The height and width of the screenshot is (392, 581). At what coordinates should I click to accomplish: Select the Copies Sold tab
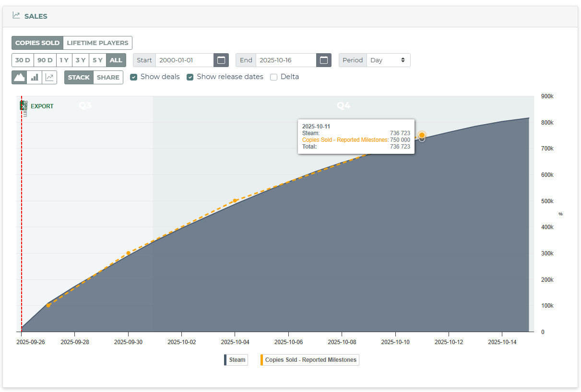37,43
